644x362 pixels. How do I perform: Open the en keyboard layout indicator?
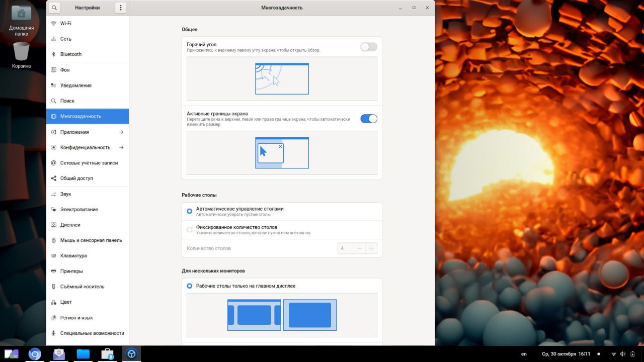524,354
